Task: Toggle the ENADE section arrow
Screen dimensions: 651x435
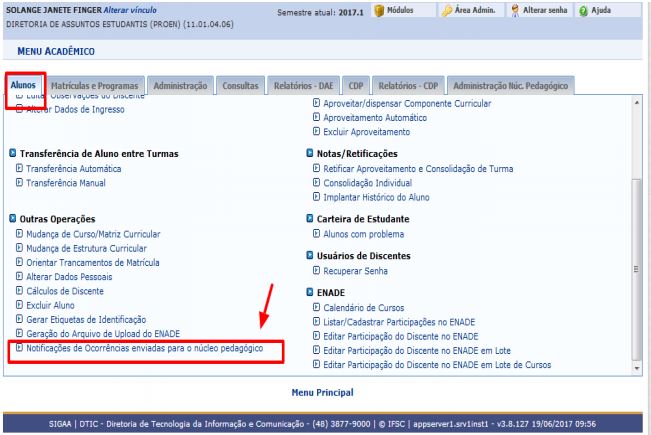Action: (x=309, y=291)
